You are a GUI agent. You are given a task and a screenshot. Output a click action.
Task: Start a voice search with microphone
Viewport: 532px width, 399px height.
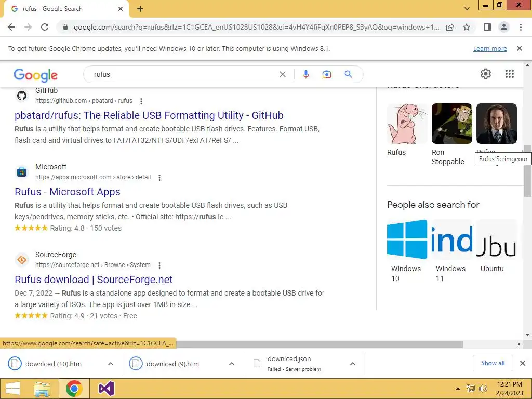305,74
